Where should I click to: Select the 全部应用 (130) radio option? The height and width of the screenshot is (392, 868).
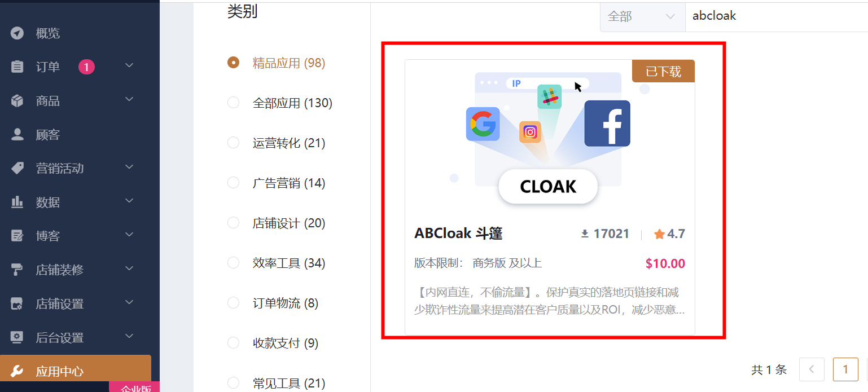[x=233, y=103]
